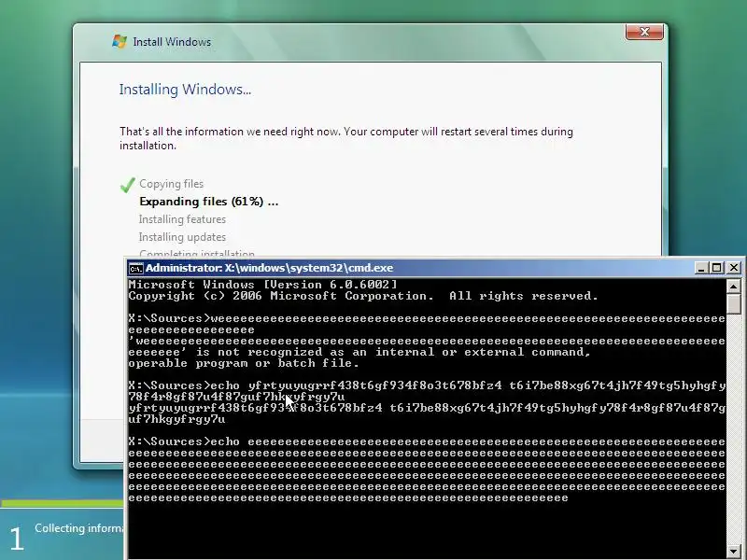Click the 'Install Windows' title bar text
The width and height of the screenshot is (747, 560).
[172, 42]
